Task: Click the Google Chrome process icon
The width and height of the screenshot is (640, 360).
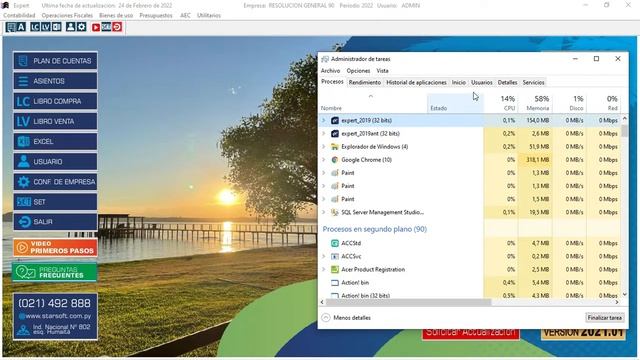Action: click(x=335, y=160)
